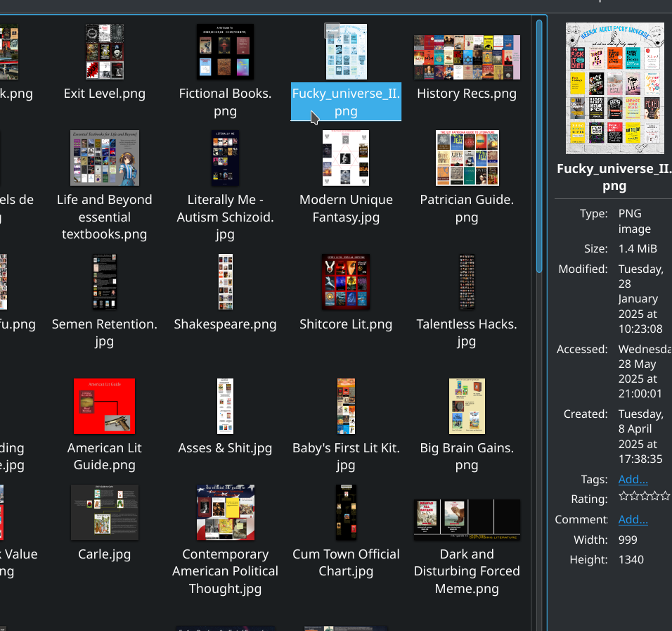Click the Fucky_universe_II.png title in info panel
Image resolution: width=672 pixels, height=631 pixels.
pyautogui.click(x=614, y=177)
